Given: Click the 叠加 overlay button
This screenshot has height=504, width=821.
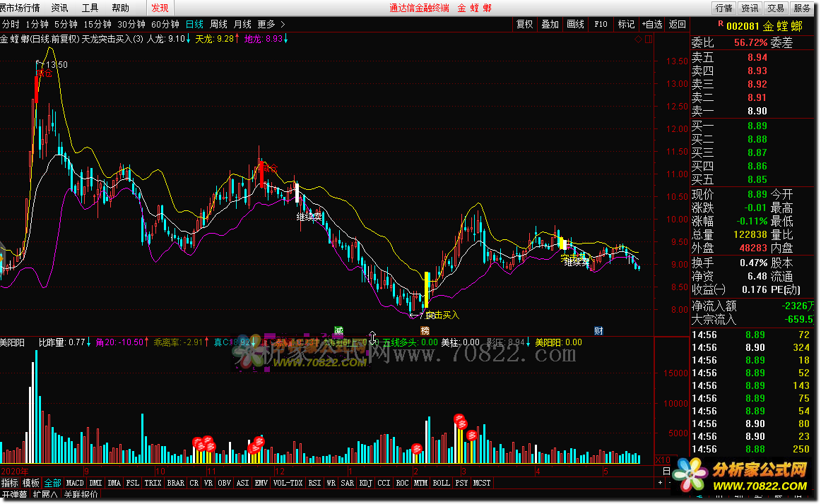Looking at the screenshot, I should point(550,24).
